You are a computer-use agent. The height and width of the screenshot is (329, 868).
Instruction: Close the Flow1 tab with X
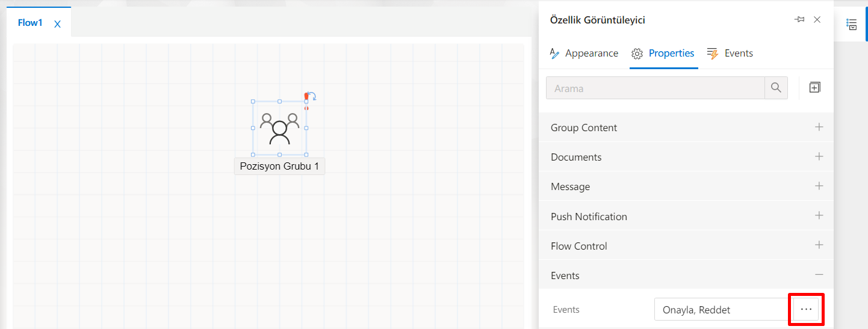(57, 24)
